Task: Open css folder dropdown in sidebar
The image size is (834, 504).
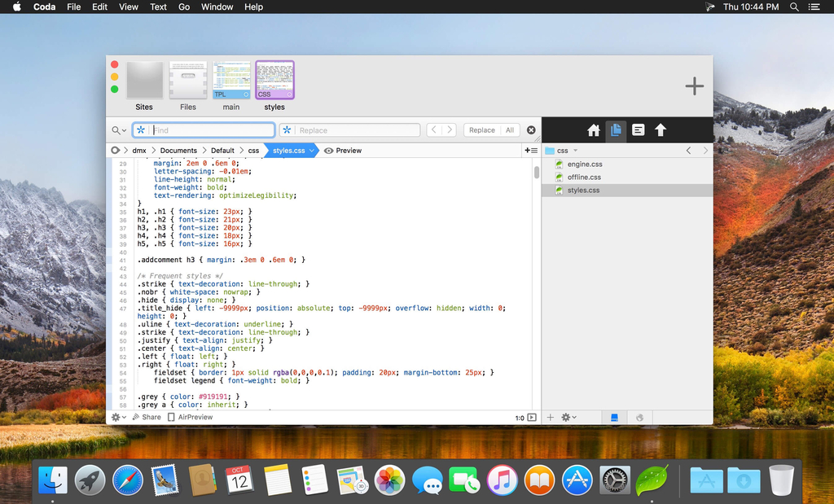Action: click(x=575, y=151)
